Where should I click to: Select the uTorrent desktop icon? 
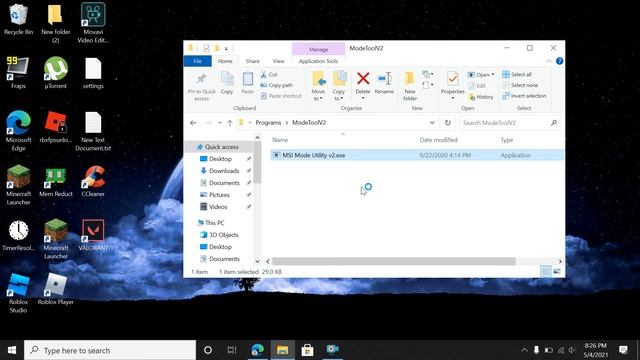pyautogui.click(x=56, y=73)
